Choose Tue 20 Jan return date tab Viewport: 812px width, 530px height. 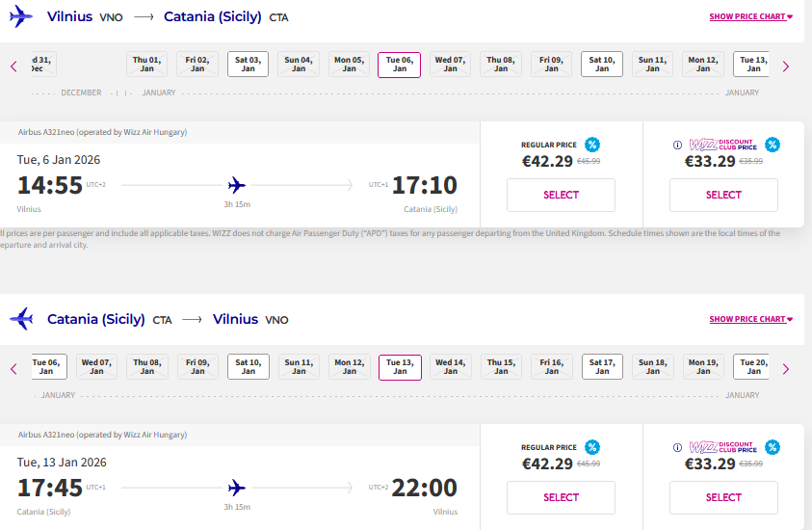[x=751, y=367]
